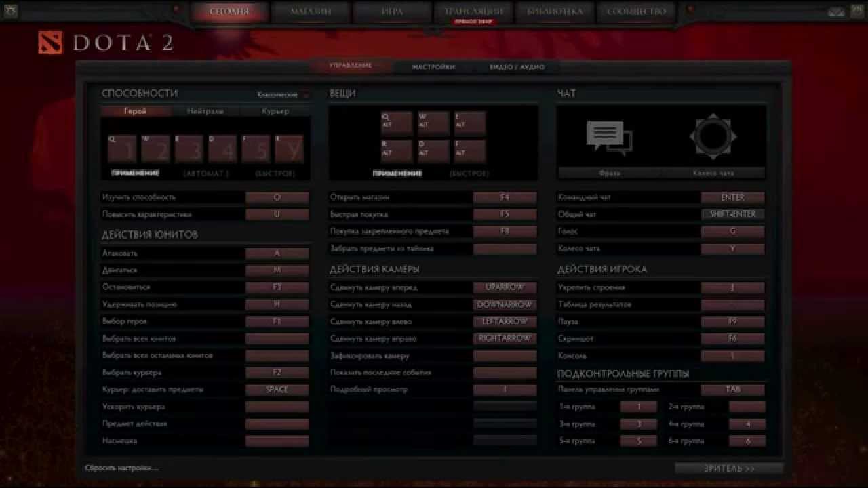Select (АВТОМАТ.) cast mode under abilities
The height and width of the screenshot is (488, 868).
click(x=206, y=174)
